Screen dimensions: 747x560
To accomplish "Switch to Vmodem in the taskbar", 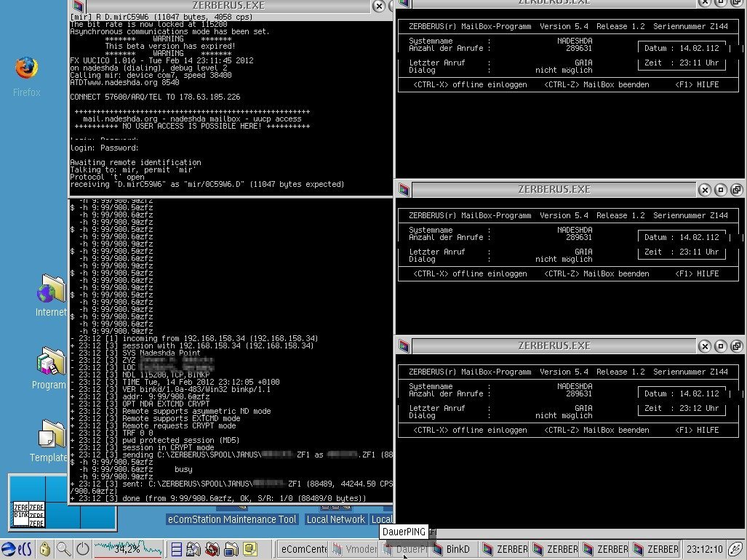I will point(355,549).
